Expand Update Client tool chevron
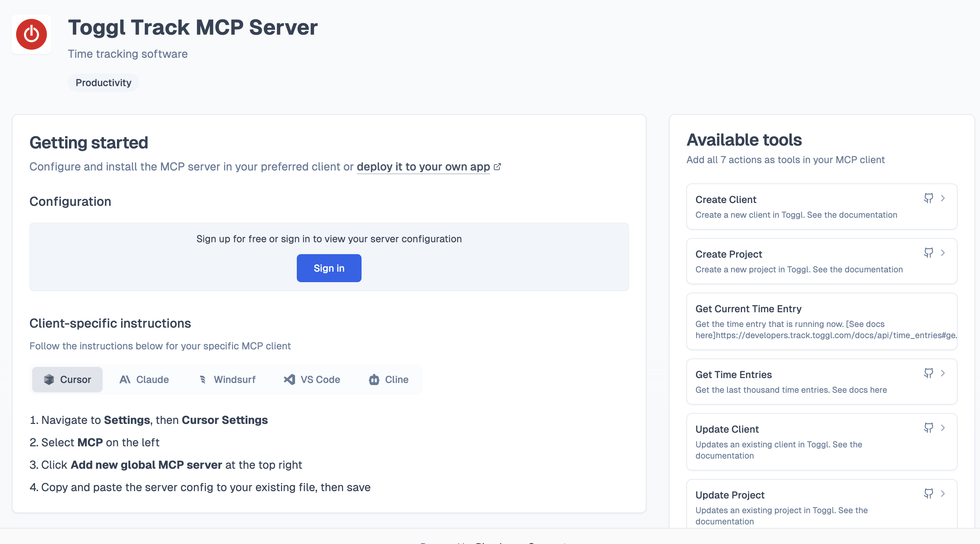The width and height of the screenshot is (980, 544). pyautogui.click(x=943, y=427)
